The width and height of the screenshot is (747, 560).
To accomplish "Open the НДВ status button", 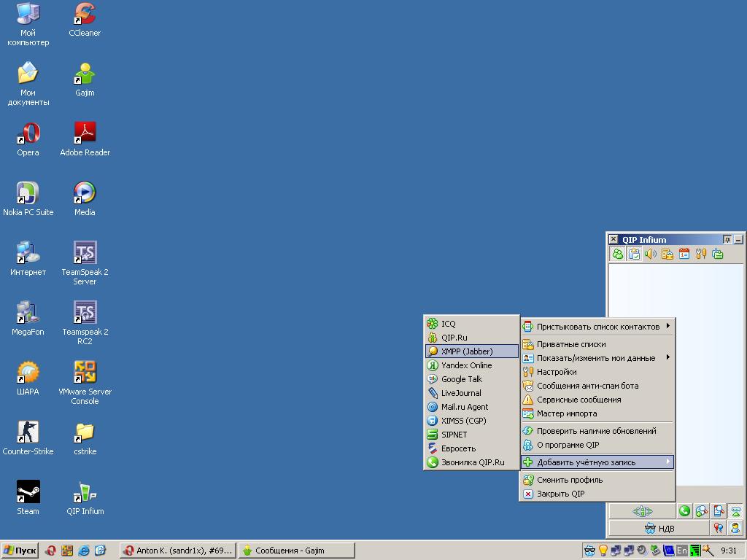I will tap(659, 528).
